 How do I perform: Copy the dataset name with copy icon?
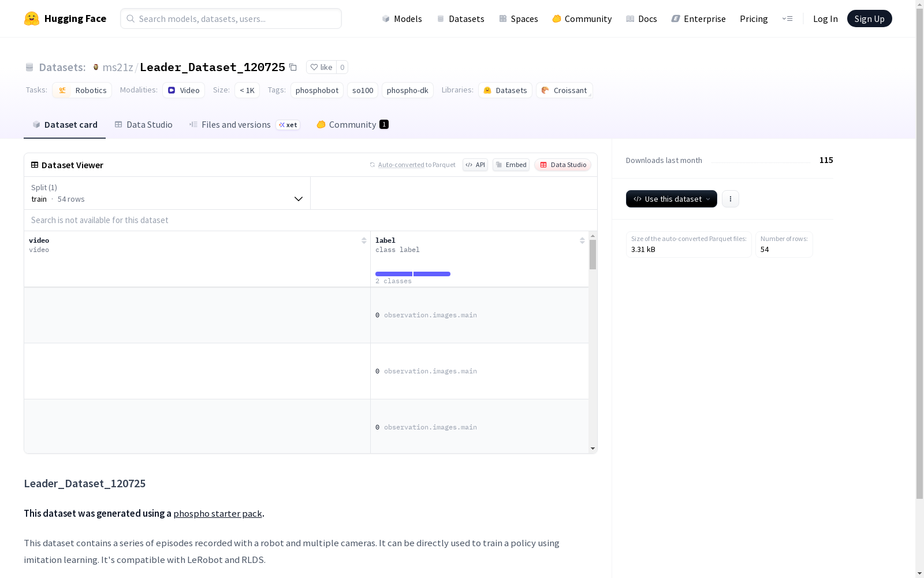point(293,67)
